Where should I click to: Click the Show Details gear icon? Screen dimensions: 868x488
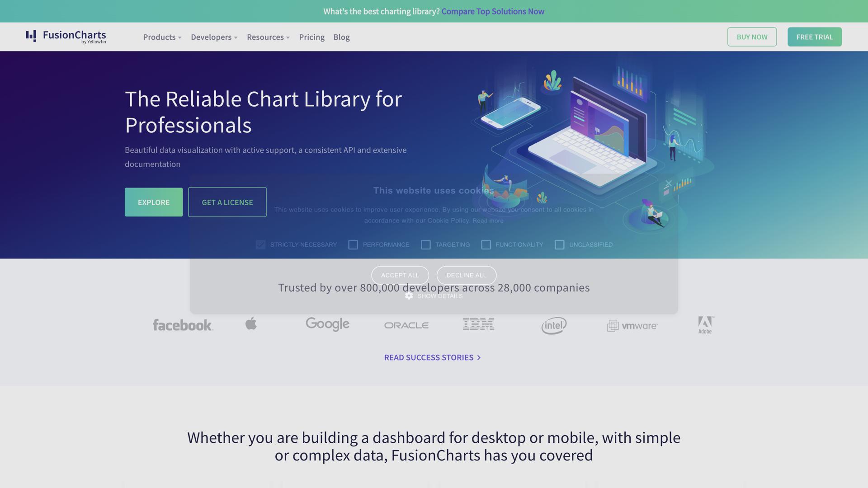409,296
